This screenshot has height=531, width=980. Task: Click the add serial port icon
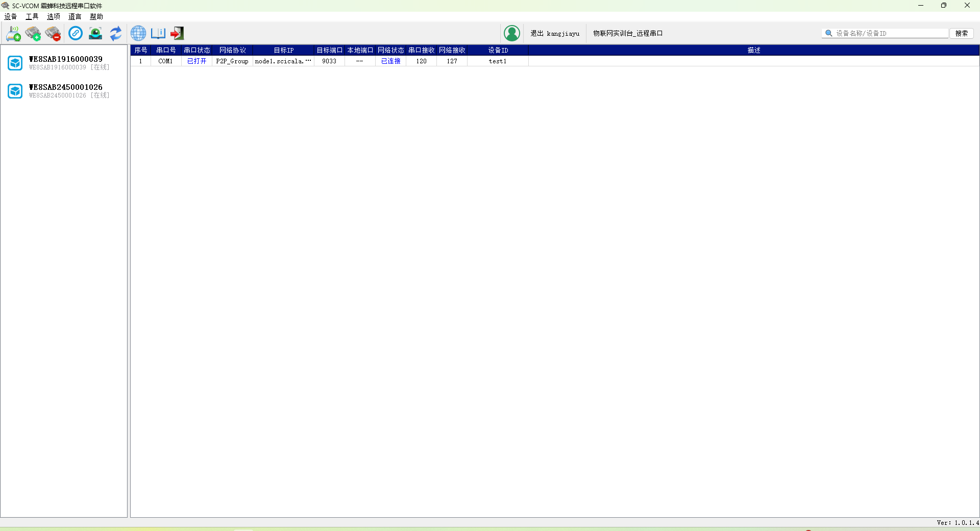click(x=33, y=34)
